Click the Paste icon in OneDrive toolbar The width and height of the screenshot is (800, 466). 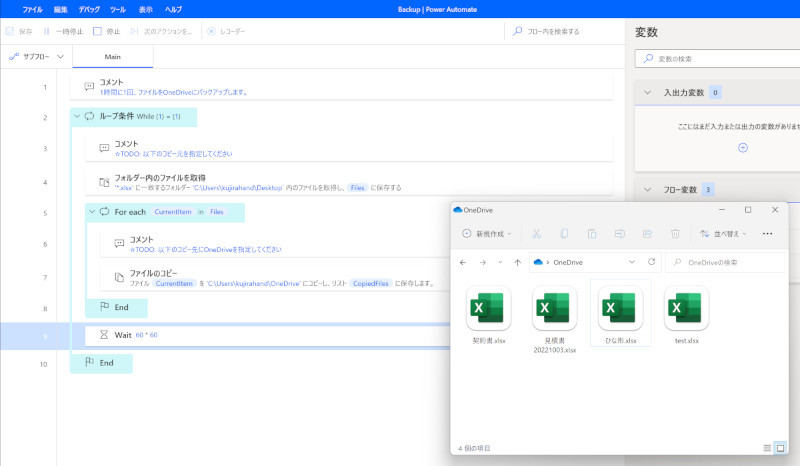(592, 234)
